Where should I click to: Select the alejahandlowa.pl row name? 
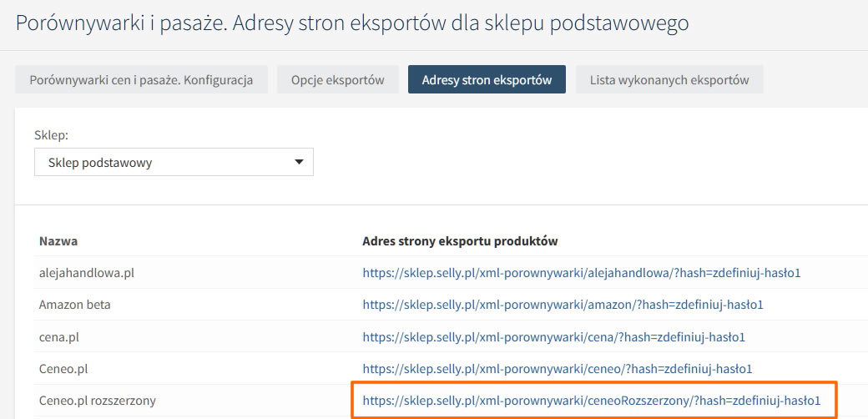(86, 273)
